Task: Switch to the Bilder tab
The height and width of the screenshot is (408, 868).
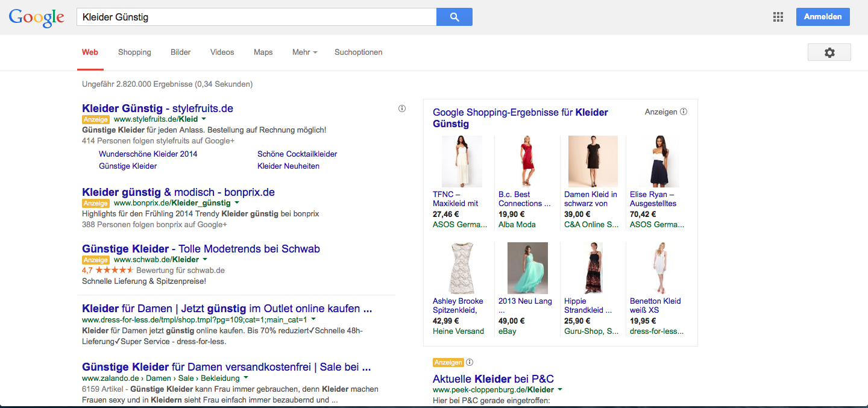Action: point(181,52)
